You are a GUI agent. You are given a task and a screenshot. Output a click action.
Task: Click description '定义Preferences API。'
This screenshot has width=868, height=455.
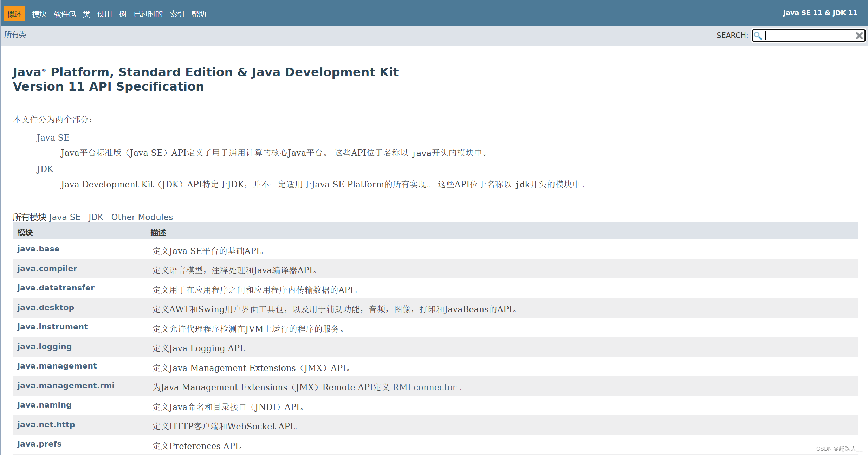coord(197,446)
